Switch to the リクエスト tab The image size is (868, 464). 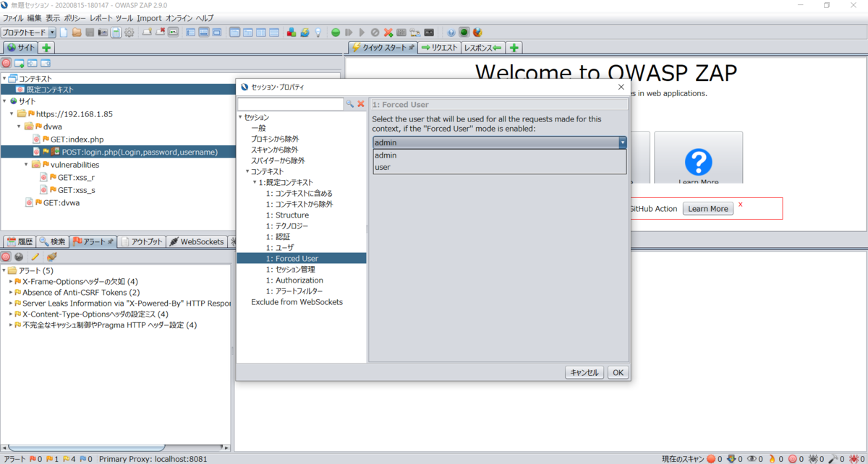(440, 48)
